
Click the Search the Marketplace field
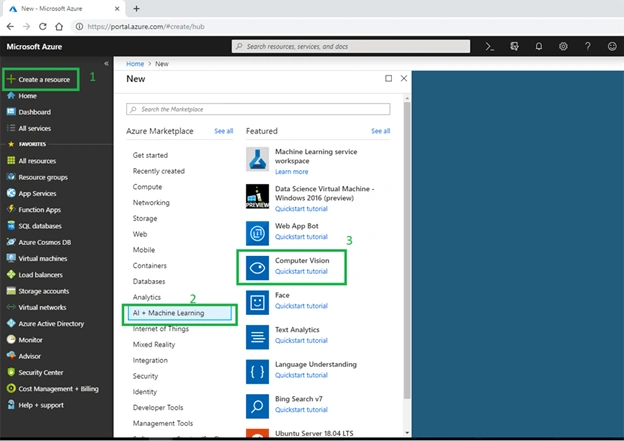pyautogui.click(x=258, y=109)
